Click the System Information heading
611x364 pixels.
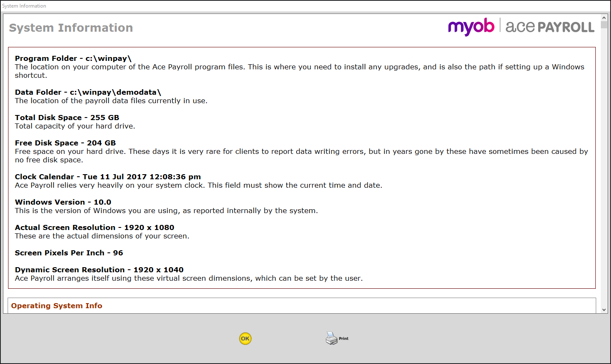tap(71, 27)
